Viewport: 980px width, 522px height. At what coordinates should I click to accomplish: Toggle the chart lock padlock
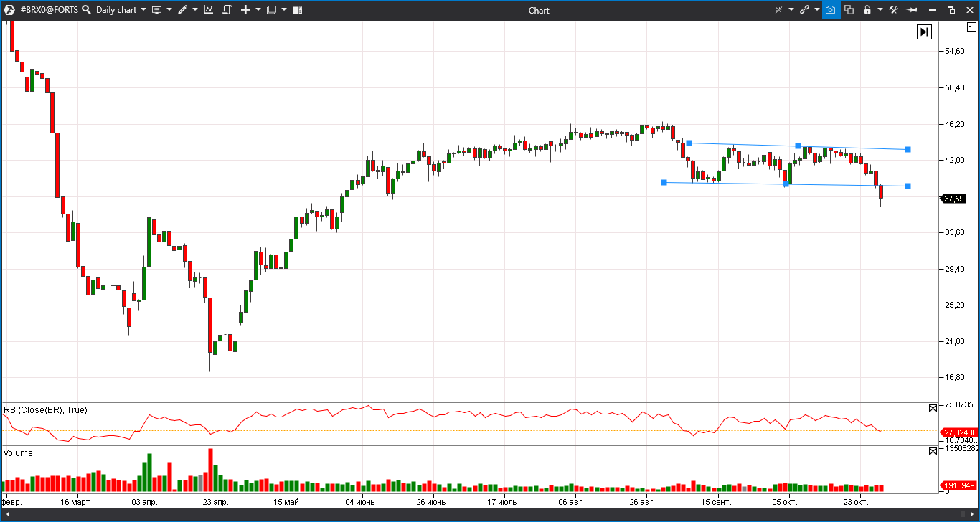[x=867, y=9]
